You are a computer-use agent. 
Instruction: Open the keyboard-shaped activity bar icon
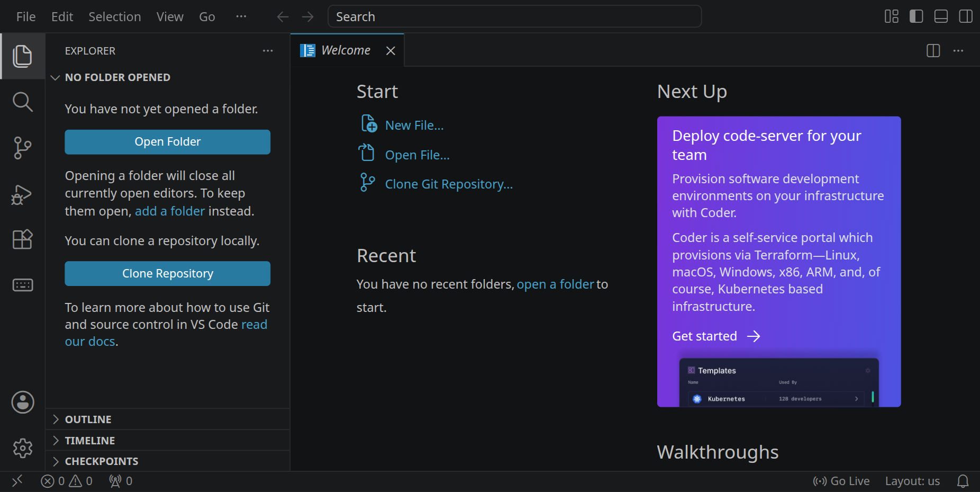click(x=22, y=285)
